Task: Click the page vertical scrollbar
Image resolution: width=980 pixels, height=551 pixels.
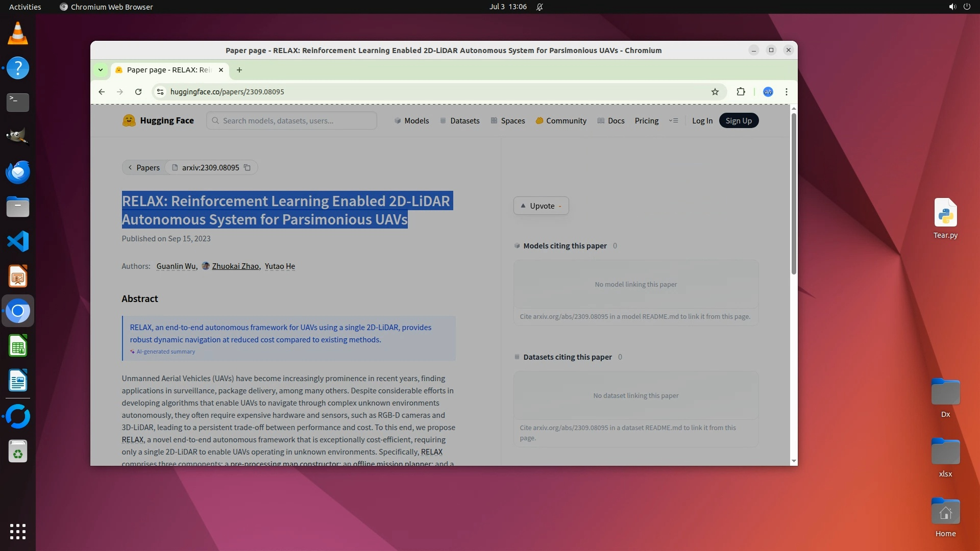Action: pos(793,194)
